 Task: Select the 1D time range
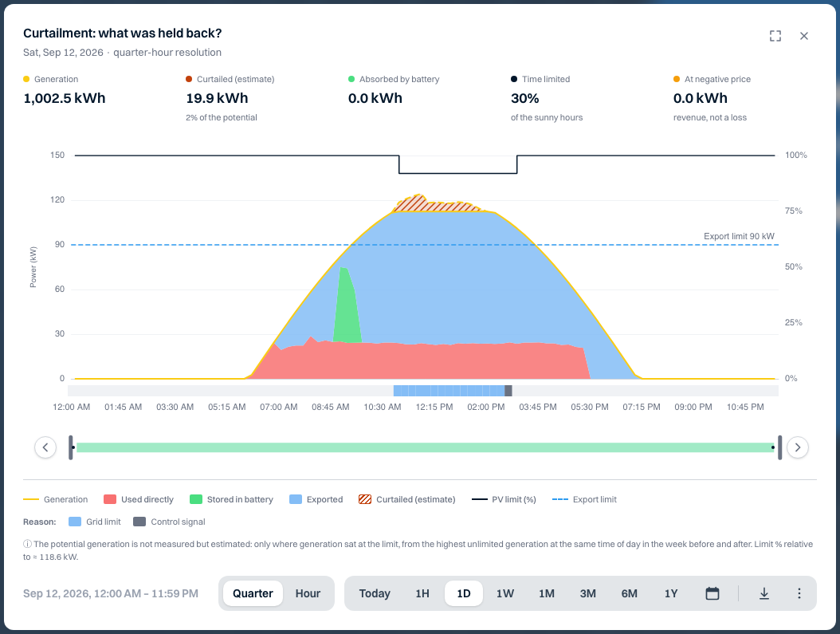pos(464,593)
